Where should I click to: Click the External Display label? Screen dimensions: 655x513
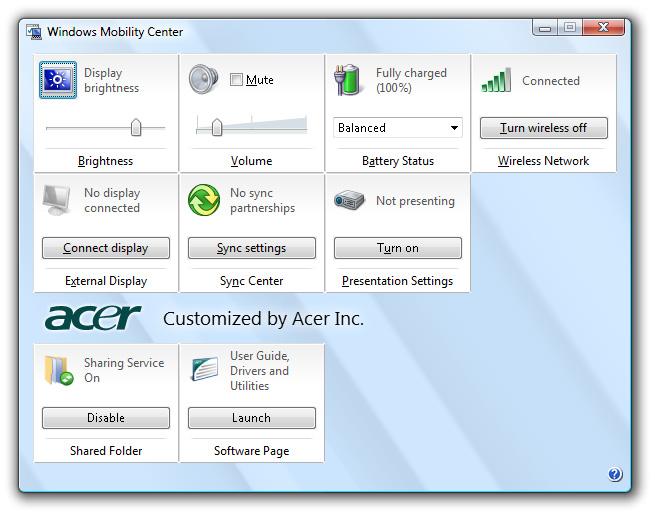pyautogui.click(x=106, y=281)
